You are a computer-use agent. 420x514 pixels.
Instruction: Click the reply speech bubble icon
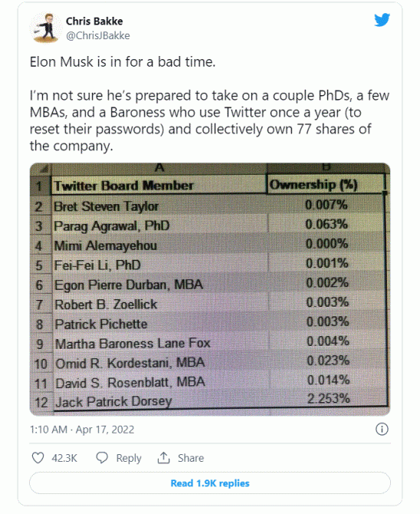point(102,458)
